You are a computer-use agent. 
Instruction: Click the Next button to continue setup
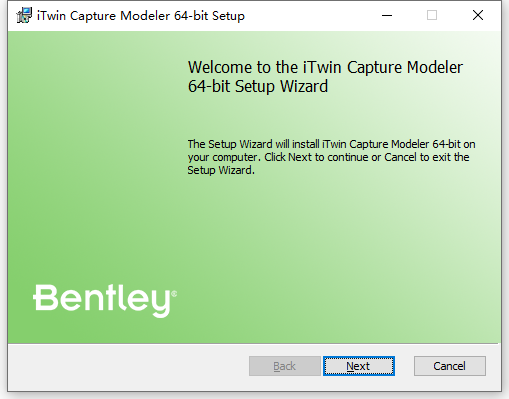359,366
